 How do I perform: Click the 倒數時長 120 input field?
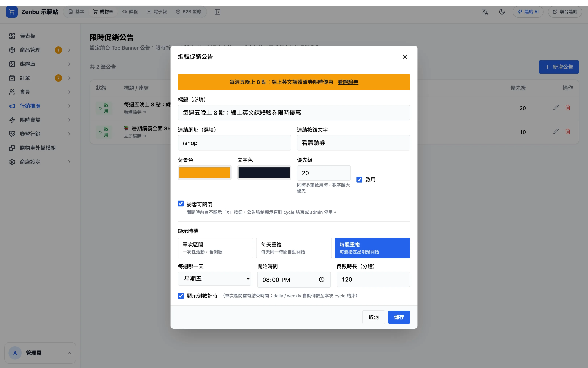tap(373, 279)
